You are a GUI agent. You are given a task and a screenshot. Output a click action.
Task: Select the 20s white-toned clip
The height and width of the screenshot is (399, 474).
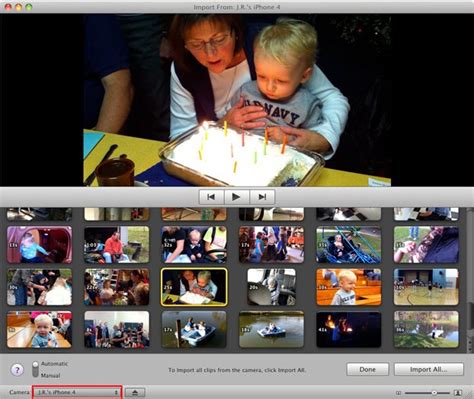click(x=271, y=287)
